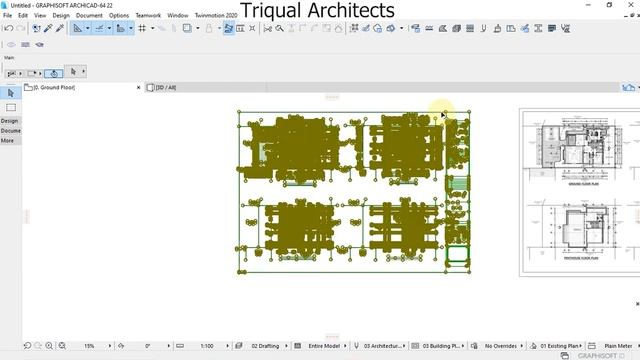Viewport: 640px width, 360px height.
Task: Undo the last action with Undo arrow
Action: (9, 28)
